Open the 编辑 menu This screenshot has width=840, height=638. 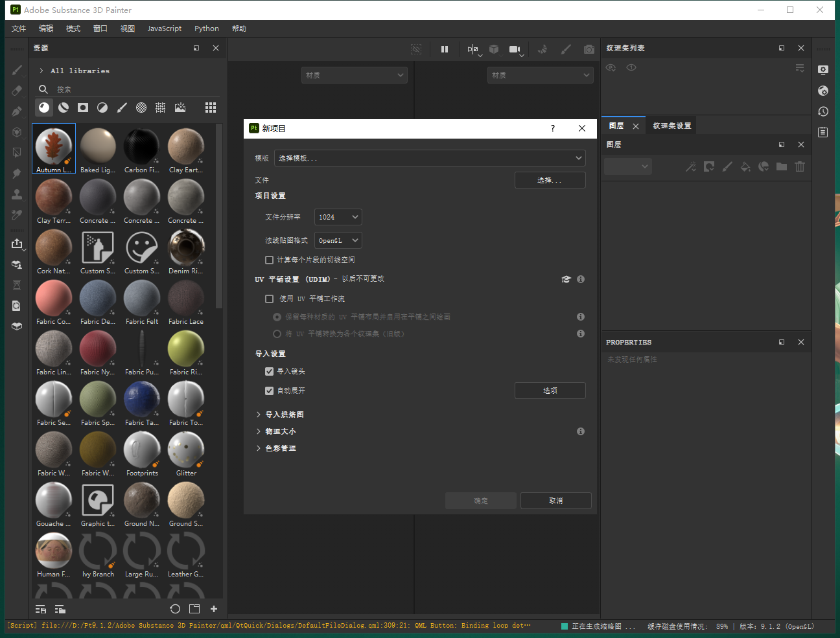[x=46, y=28]
